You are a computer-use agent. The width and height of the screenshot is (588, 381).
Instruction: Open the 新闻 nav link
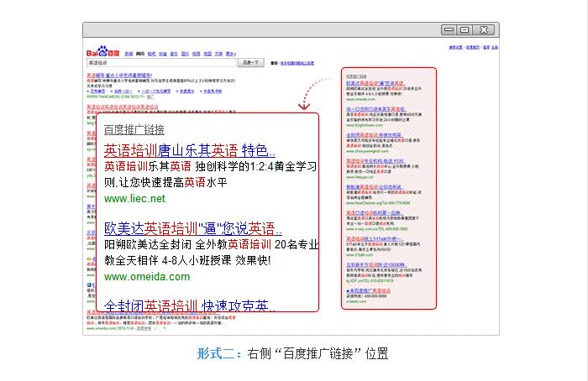pyautogui.click(x=129, y=54)
